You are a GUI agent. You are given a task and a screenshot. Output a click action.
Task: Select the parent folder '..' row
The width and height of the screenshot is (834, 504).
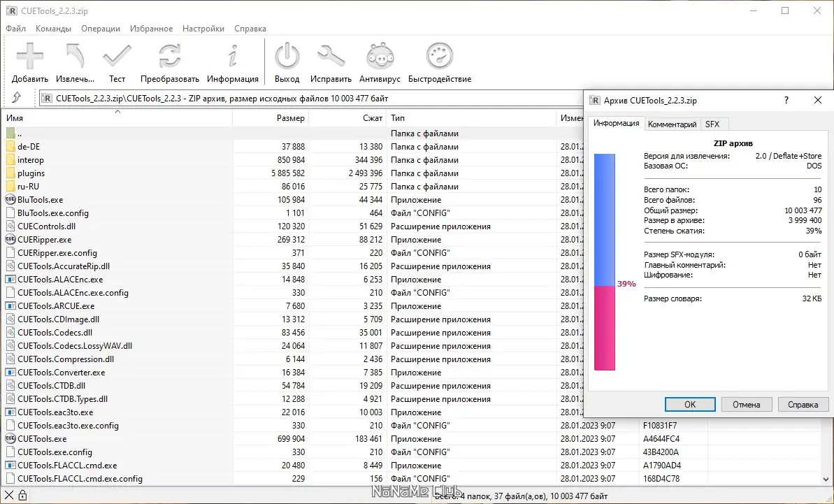pyautogui.click(x=292, y=134)
